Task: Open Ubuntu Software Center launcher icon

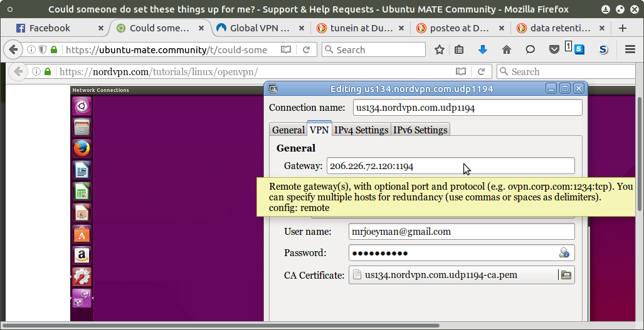Action: coord(82,234)
